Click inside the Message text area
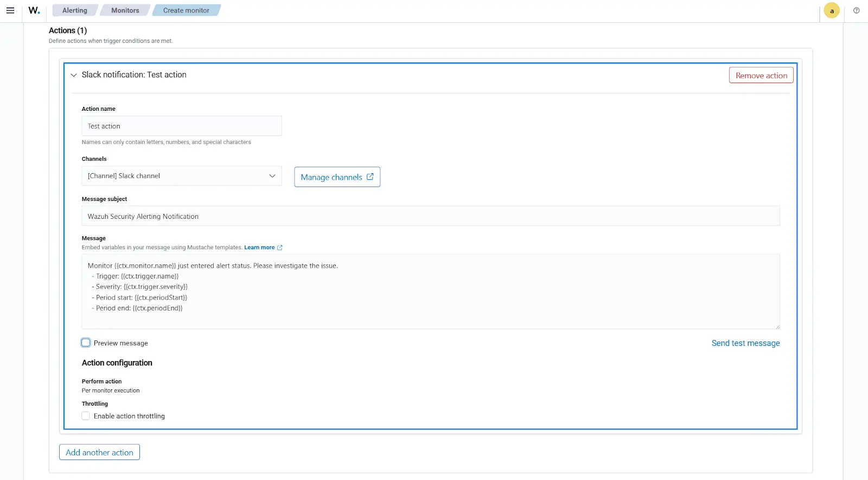The height and width of the screenshot is (480, 868). 431,292
